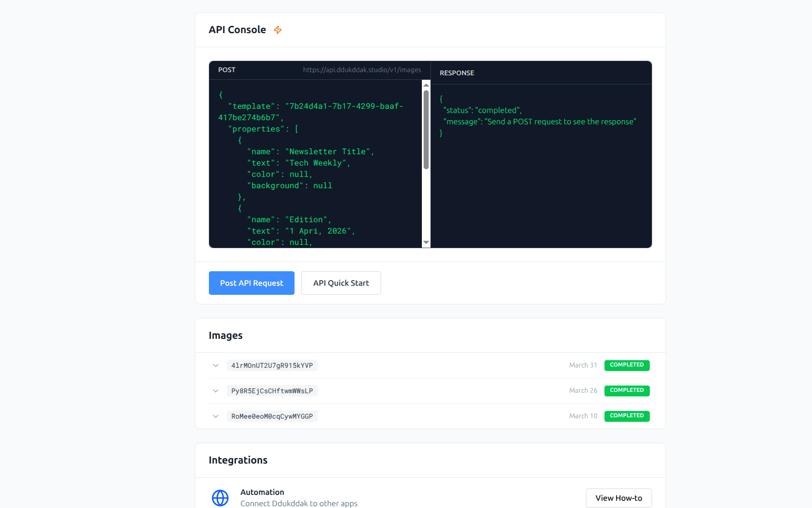Expand details for image 4lrMOnUT2U7gR915kYVP
Screen dimensions: 812x508
[215, 365]
